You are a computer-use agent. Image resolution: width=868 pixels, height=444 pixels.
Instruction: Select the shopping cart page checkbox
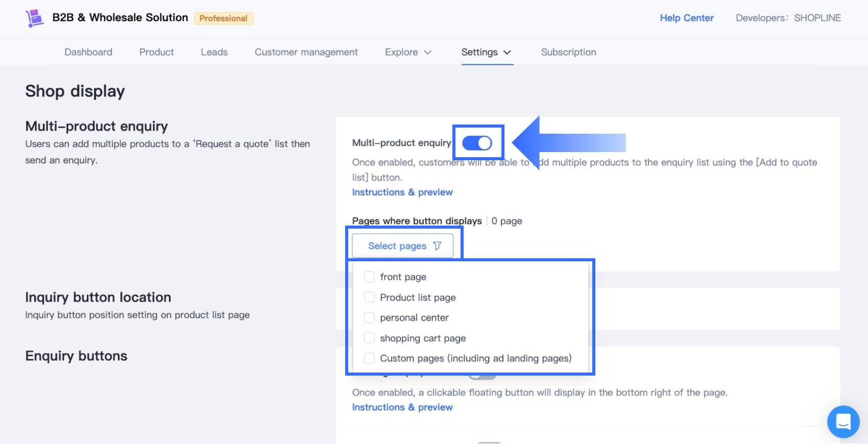(369, 338)
